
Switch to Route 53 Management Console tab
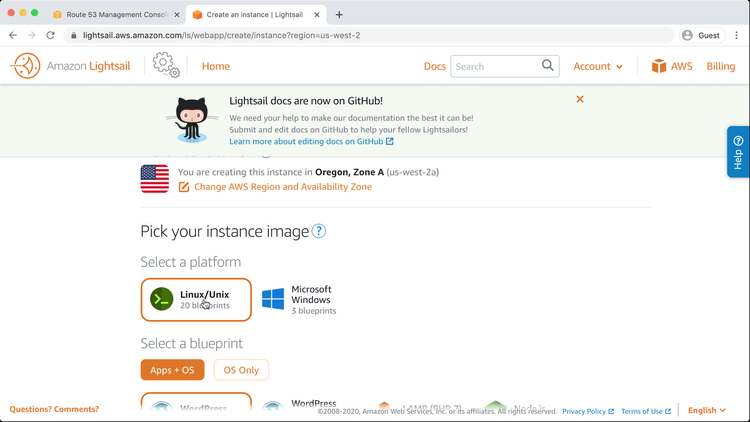(117, 15)
